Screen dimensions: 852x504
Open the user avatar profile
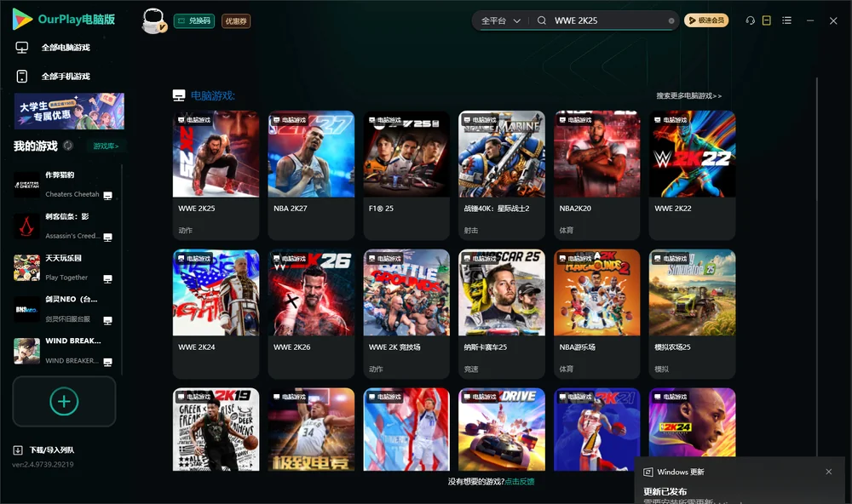(153, 20)
